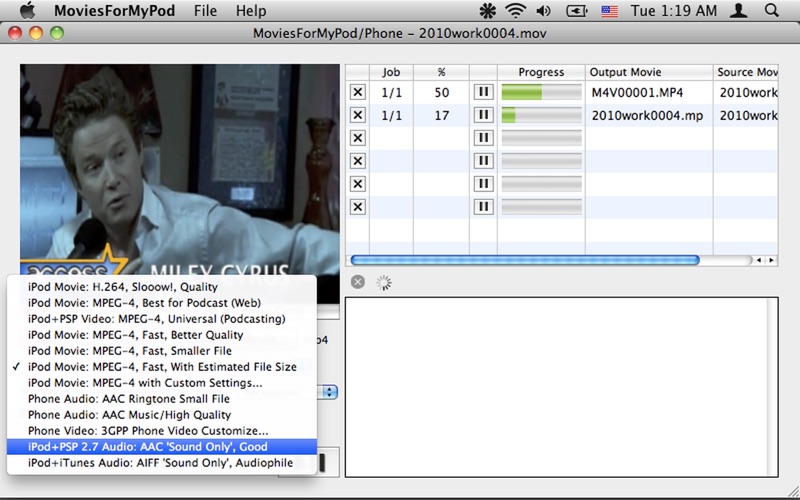The width and height of the screenshot is (800, 500).
Task: Click the gray stop icon beside the spinner
Action: (x=358, y=282)
